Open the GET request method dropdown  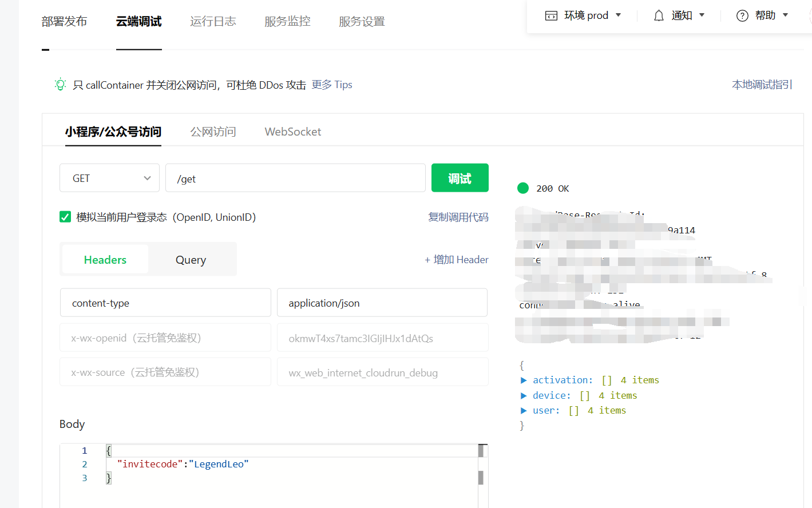click(x=109, y=178)
